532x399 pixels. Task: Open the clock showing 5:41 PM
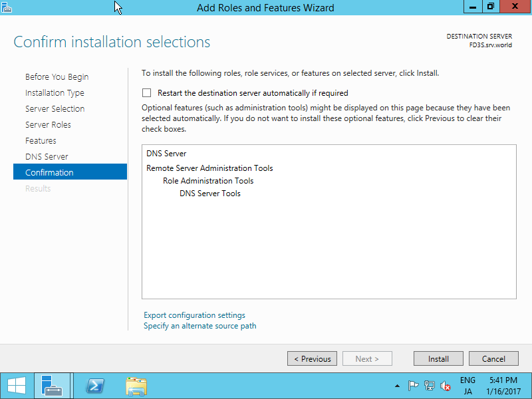pyautogui.click(x=503, y=386)
